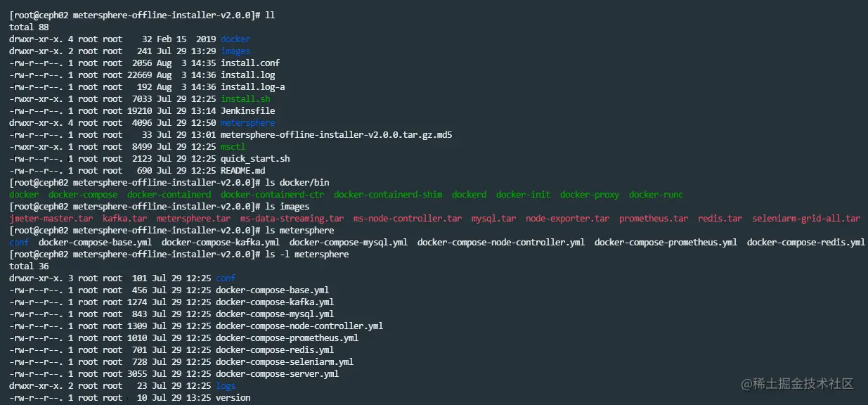Click the docker-containerd-ctr binary name

point(272,195)
